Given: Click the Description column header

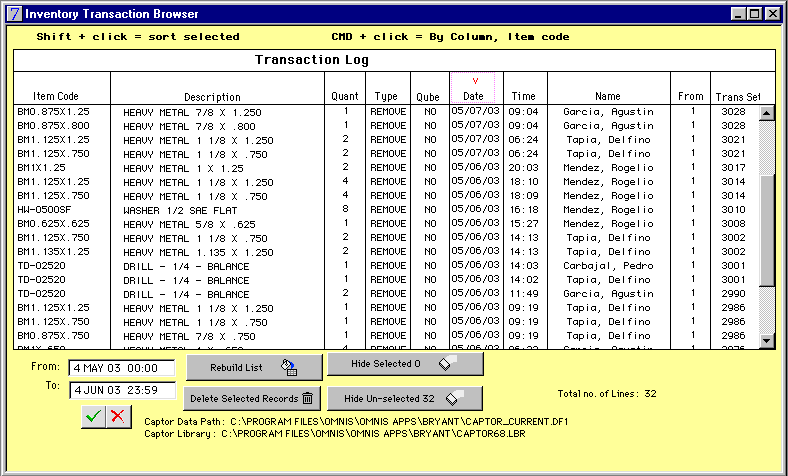Looking at the screenshot, I should 212,96.
